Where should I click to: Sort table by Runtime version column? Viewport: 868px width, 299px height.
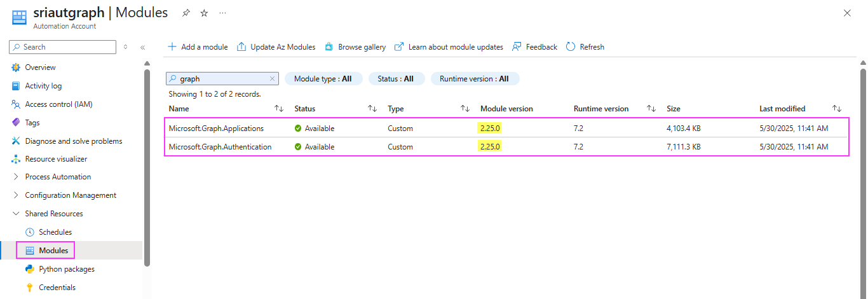[651, 109]
